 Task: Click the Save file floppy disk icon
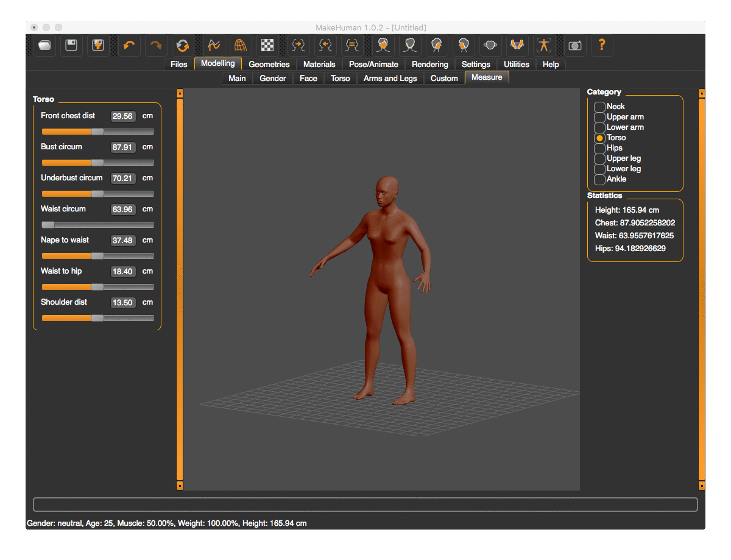pyautogui.click(x=71, y=45)
